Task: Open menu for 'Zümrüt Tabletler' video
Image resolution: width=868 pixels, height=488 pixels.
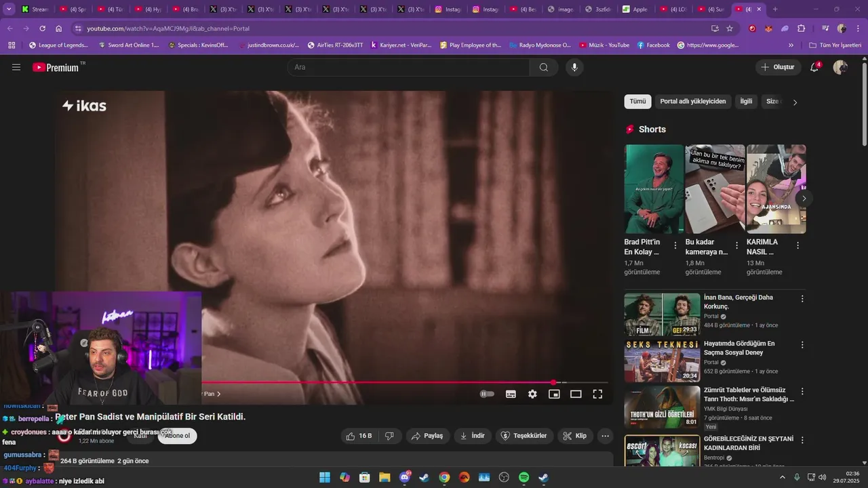Action: point(802,392)
